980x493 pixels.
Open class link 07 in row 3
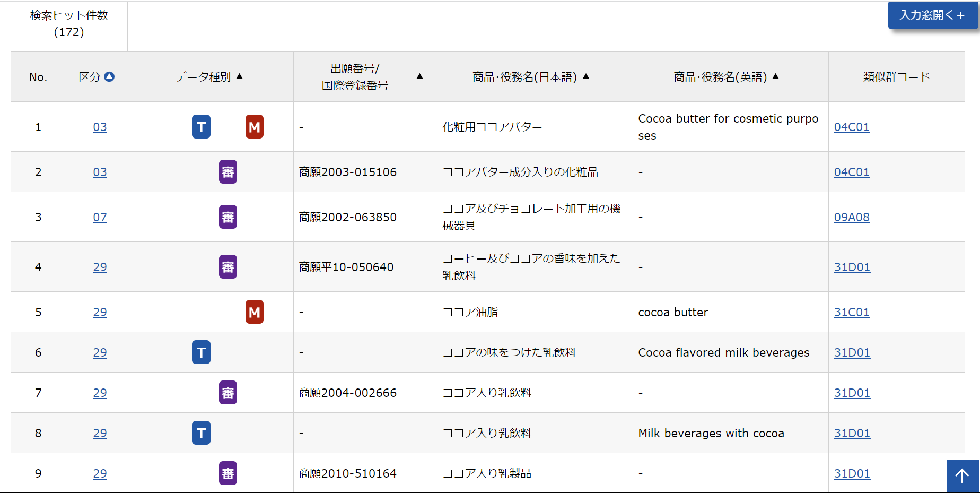tap(100, 217)
